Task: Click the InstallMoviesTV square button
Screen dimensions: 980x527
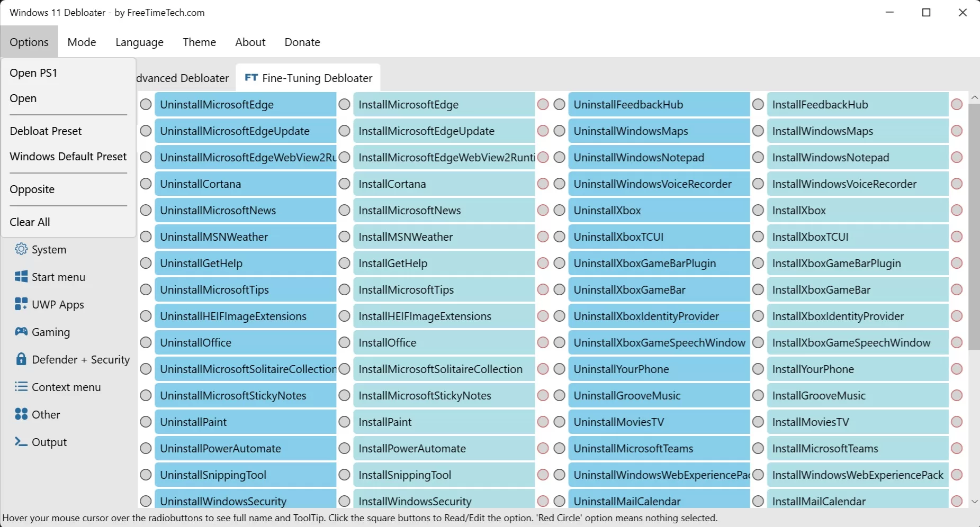Action: point(857,422)
